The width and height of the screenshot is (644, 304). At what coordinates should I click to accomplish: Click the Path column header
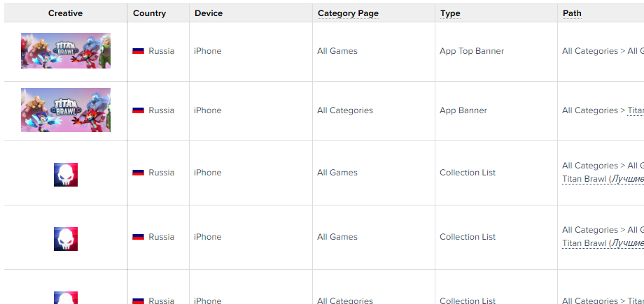572,13
